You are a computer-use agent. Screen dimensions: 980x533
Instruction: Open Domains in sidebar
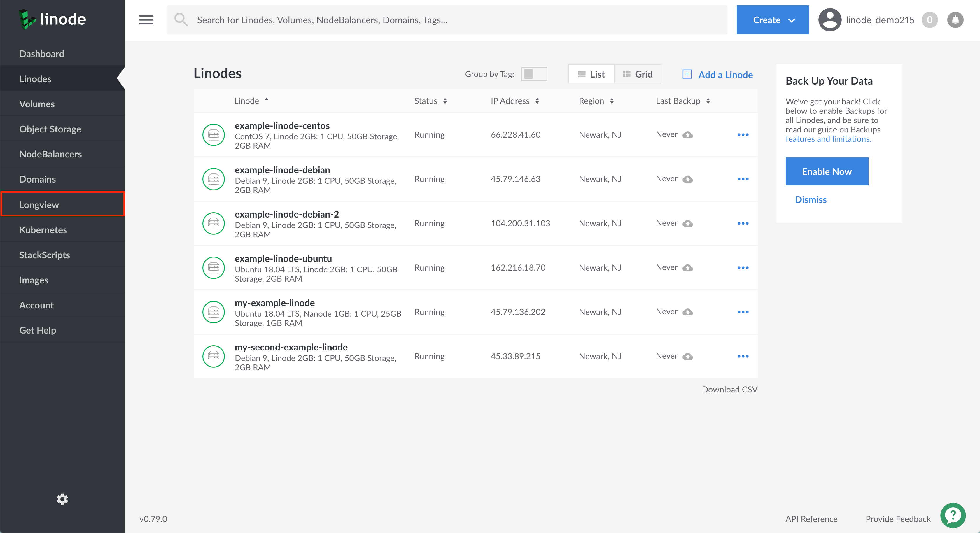62,179
